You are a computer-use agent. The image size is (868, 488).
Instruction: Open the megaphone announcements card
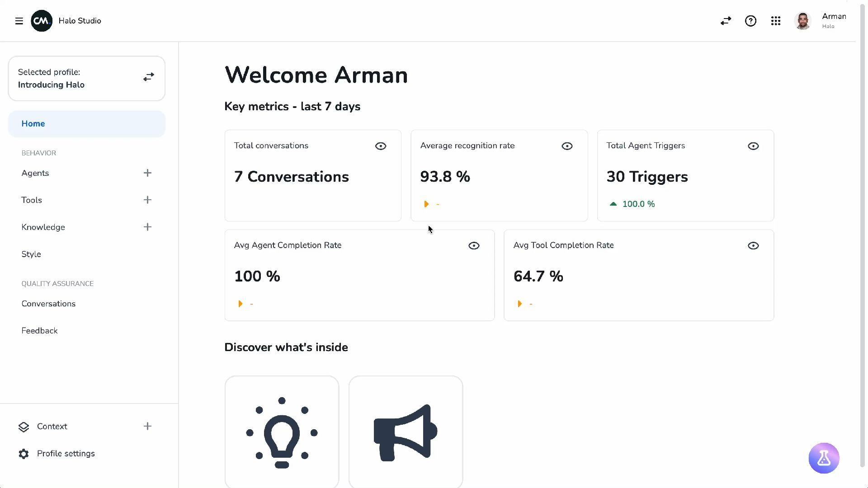[x=406, y=432]
